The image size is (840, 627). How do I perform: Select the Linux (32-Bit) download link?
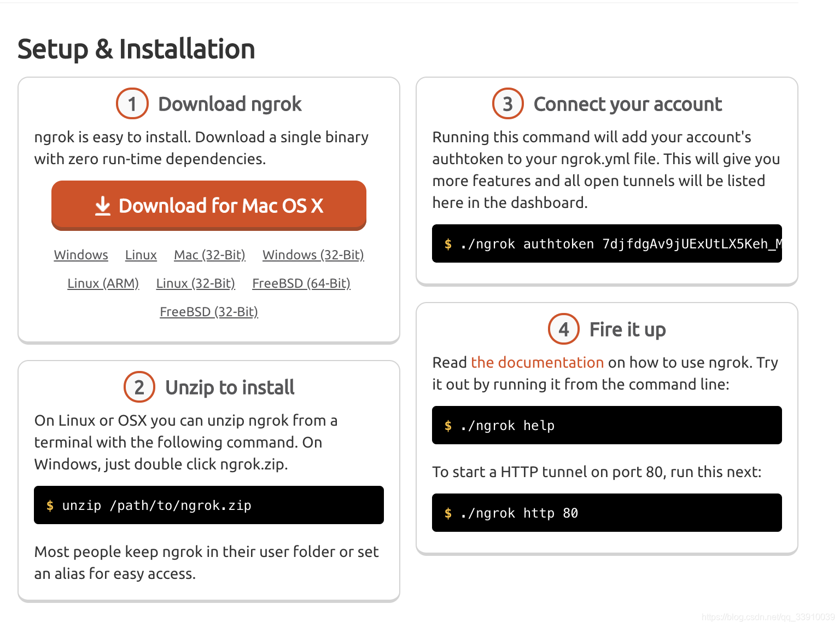196,283
